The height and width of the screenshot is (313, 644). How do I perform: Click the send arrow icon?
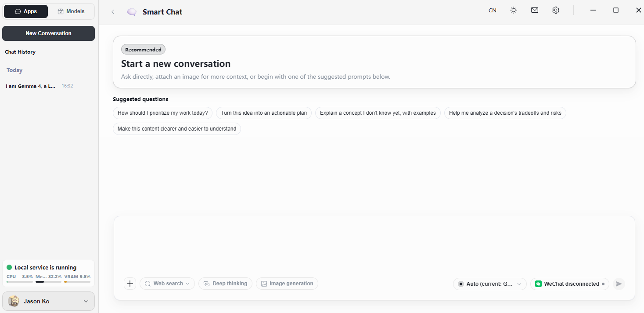(619, 284)
